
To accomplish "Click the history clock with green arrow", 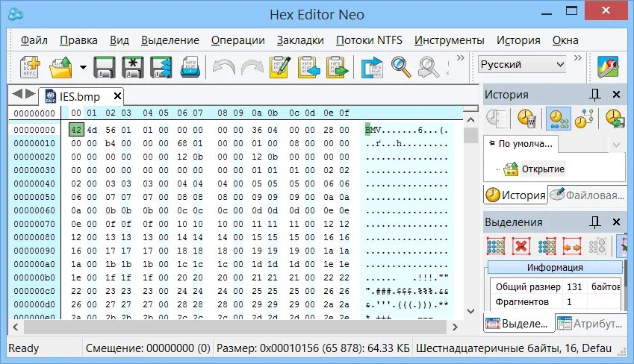I will (615, 119).
